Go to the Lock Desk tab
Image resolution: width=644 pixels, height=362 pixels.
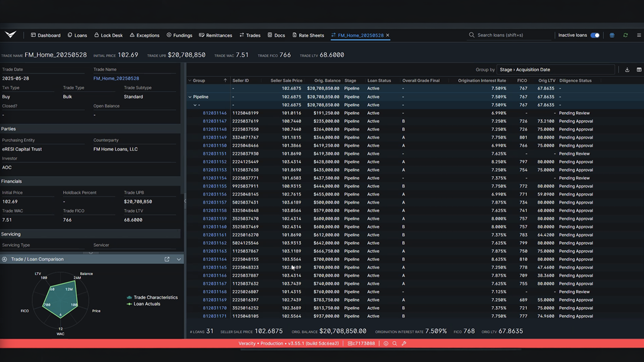[x=108, y=35]
